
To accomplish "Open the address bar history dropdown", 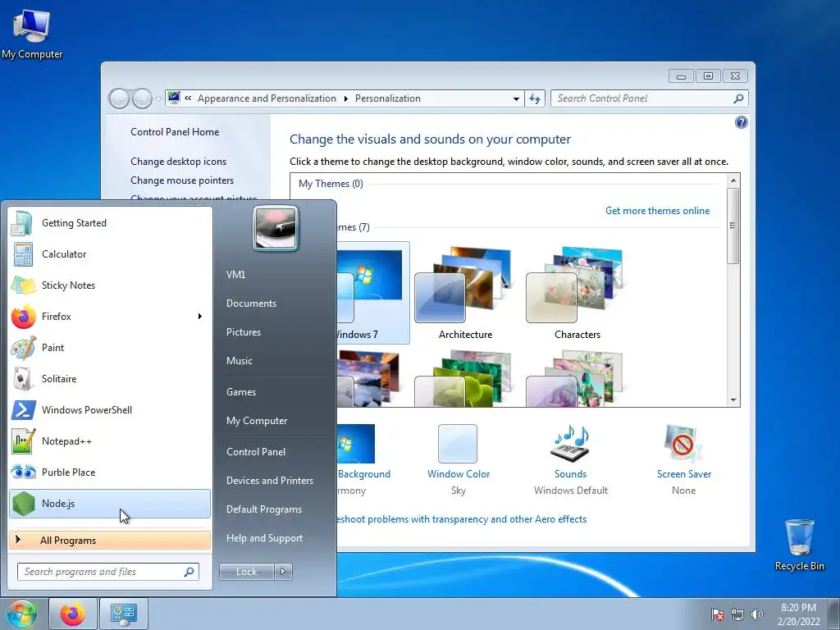I will pos(516,98).
